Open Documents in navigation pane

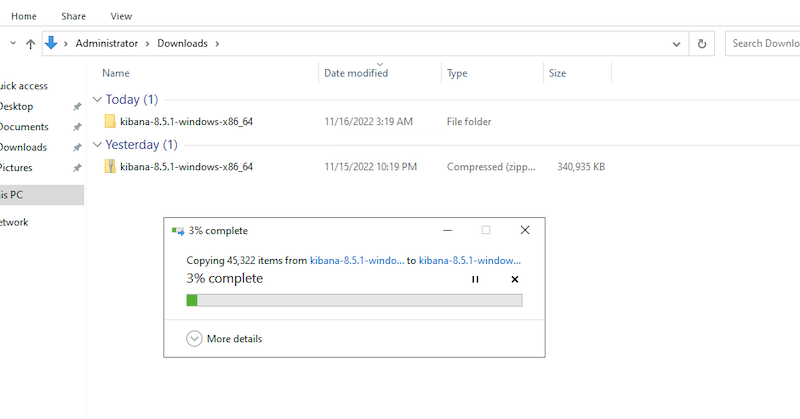[24, 127]
